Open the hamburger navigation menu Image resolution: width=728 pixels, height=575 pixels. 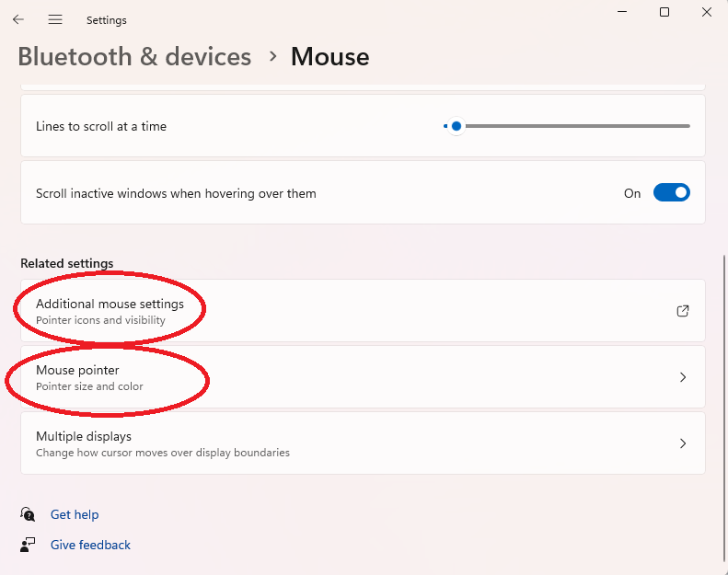coord(55,19)
